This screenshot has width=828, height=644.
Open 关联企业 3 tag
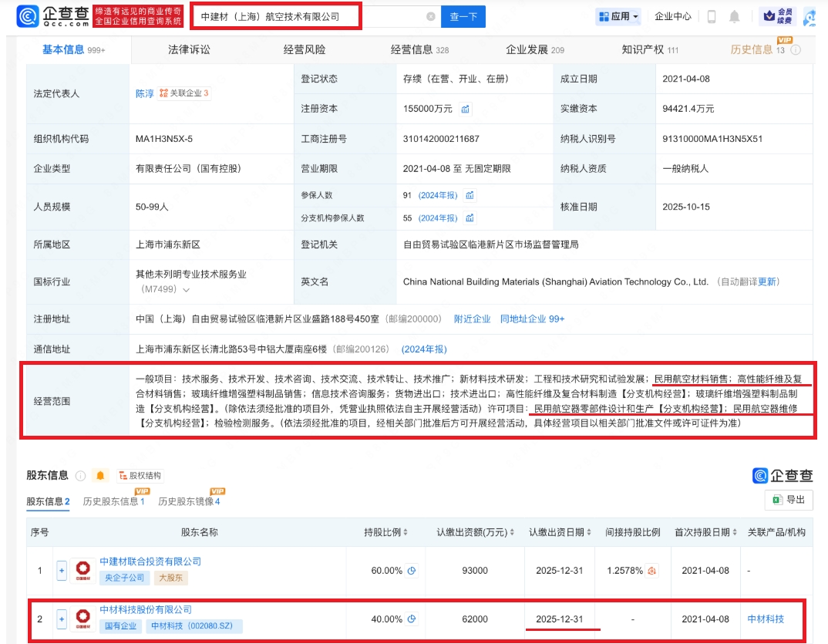pyautogui.click(x=183, y=93)
